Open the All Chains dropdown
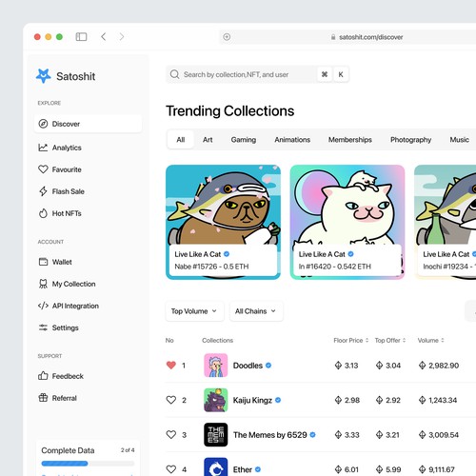 (256, 311)
